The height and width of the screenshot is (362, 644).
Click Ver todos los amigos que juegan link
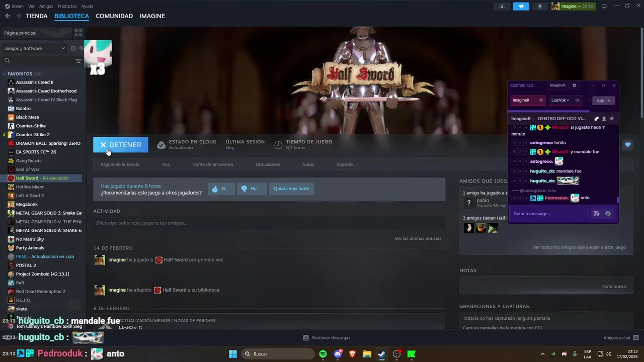tap(580, 247)
